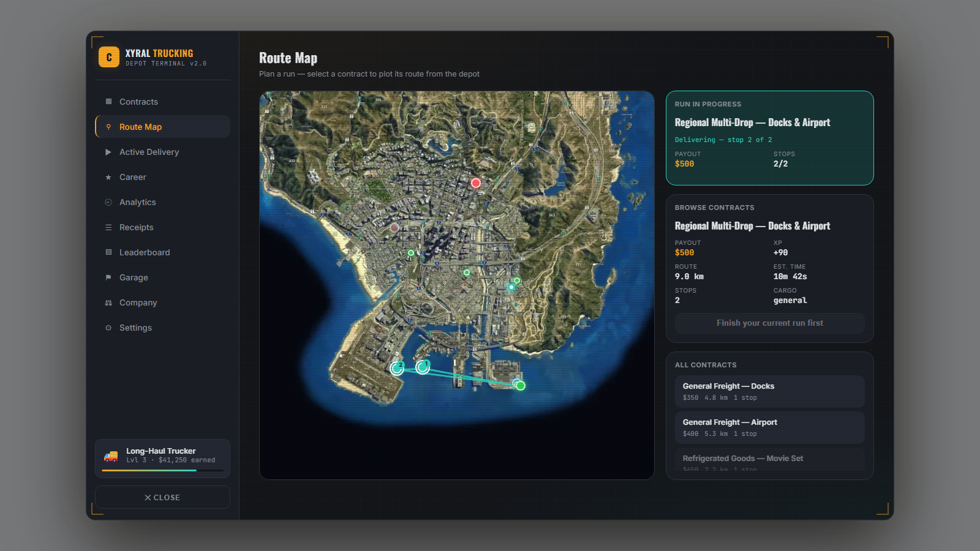Click Finish your current run first button
This screenshot has width=980, height=551.
770,323
